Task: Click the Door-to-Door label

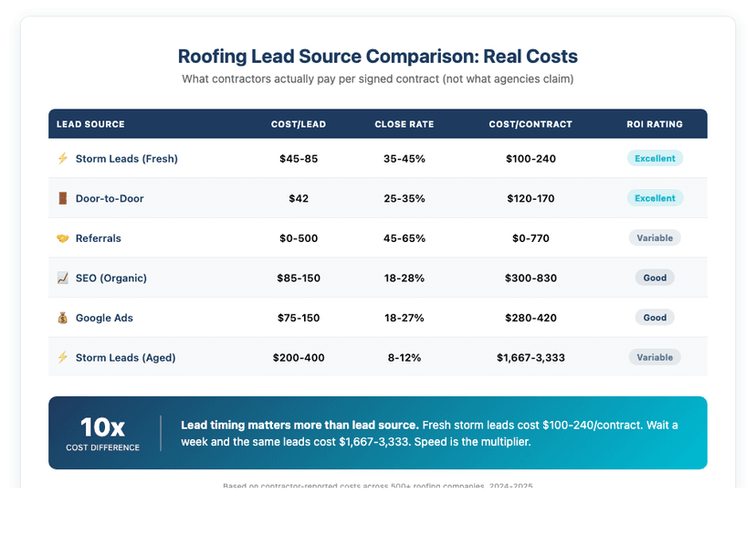Action: click(110, 198)
